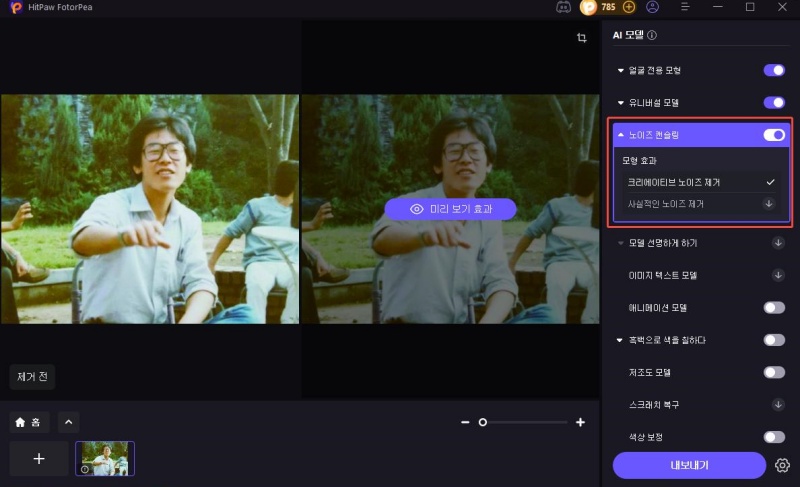Expand the 모델 선명하게 하기 arrow
The height and width of the screenshot is (487, 800).
coord(620,243)
